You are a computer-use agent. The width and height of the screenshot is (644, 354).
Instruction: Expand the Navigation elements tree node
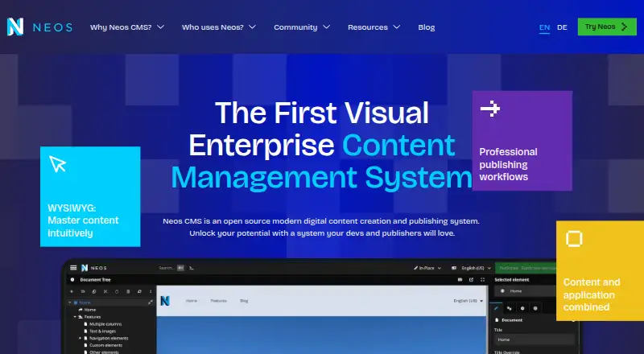pos(80,338)
